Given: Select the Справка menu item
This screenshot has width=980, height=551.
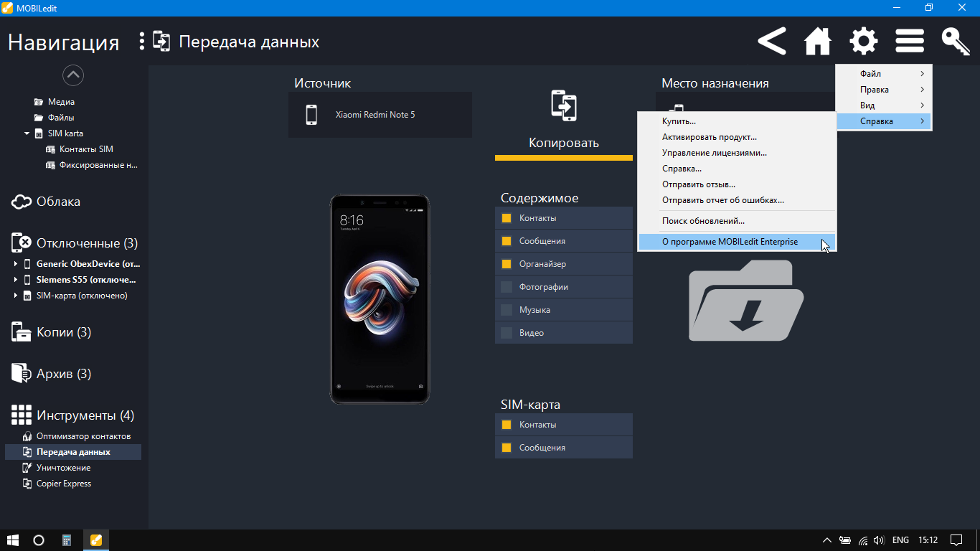Looking at the screenshot, I should [x=884, y=121].
